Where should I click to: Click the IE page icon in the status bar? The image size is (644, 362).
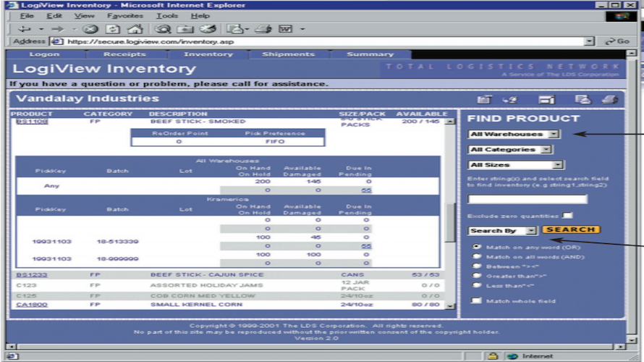12,355
